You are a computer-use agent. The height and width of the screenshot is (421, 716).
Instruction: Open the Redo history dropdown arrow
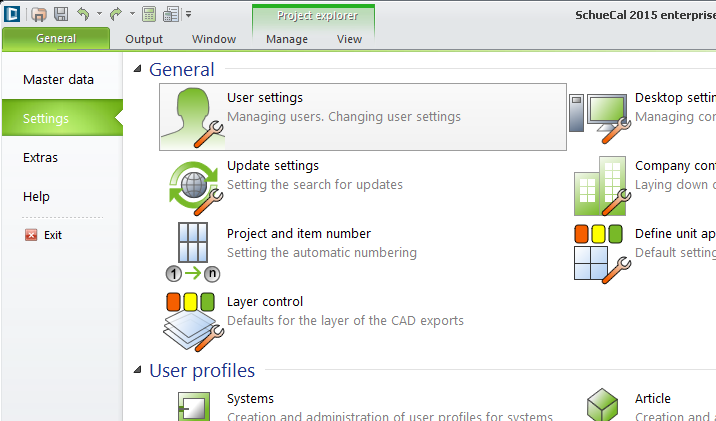132,15
